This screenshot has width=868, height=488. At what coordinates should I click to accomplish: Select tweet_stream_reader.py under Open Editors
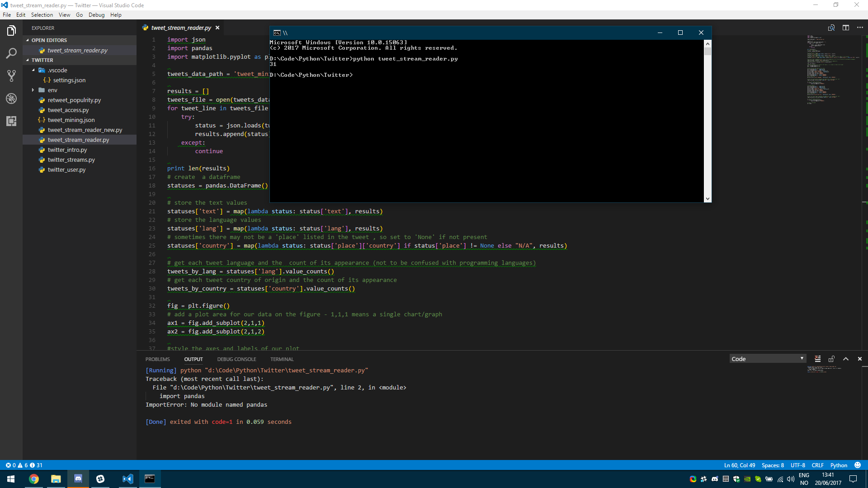(80, 50)
